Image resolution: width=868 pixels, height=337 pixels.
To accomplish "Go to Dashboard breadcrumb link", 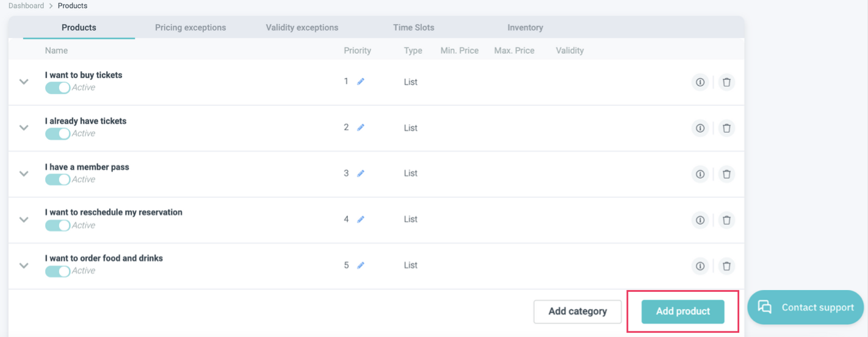I will click(26, 5).
